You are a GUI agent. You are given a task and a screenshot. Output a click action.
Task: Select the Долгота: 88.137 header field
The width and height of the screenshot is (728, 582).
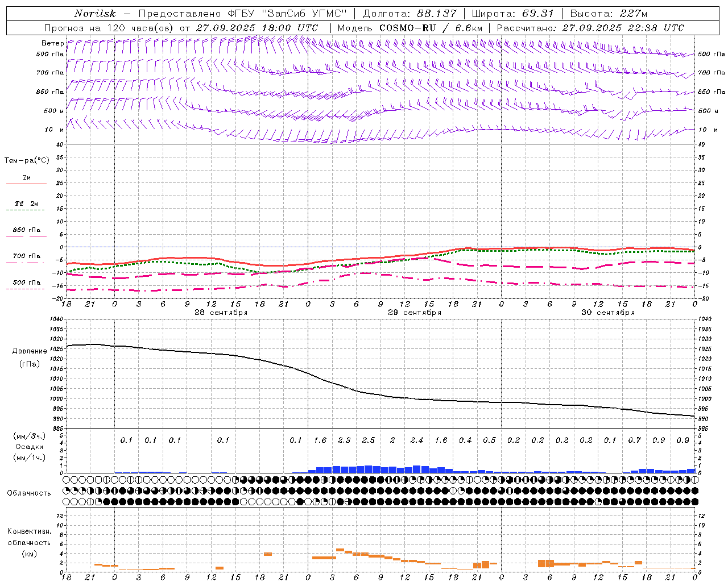(x=409, y=14)
